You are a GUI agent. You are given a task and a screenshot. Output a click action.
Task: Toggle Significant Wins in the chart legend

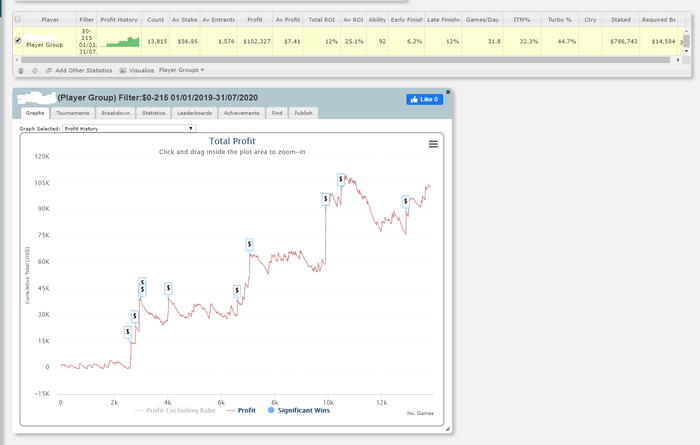pyautogui.click(x=299, y=411)
